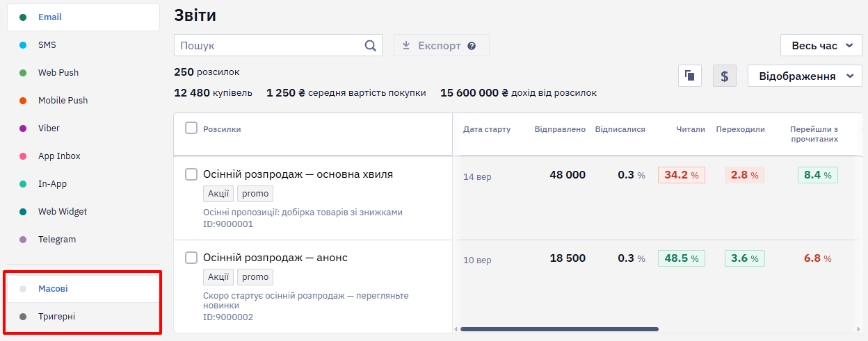868x341 pixels.
Task: Click the 15 600 000 ₴ revenue statistic
Action: (x=518, y=92)
